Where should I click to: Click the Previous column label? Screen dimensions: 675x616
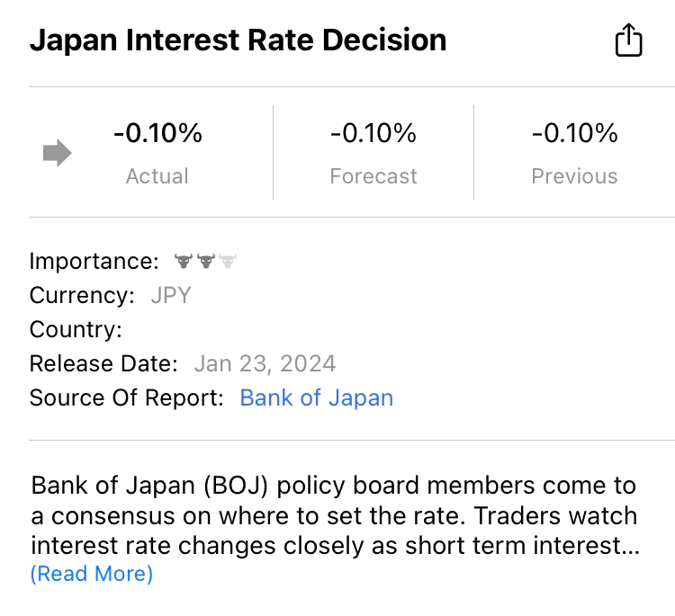(x=574, y=176)
